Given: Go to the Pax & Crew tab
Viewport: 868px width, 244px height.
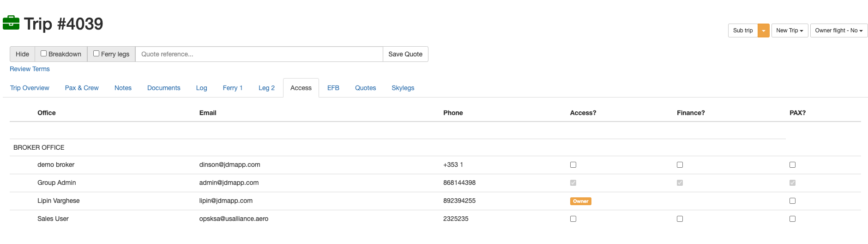Looking at the screenshot, I should 82,88.
